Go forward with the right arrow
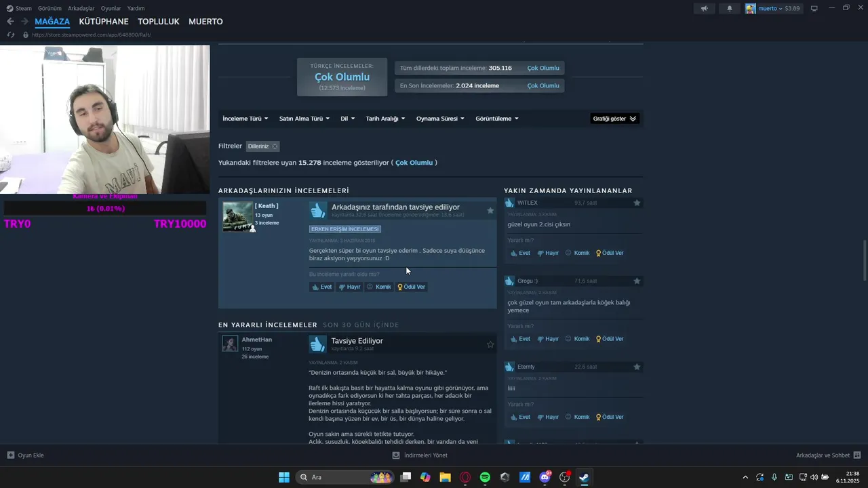The height and width of the screenshot is (488, 868). (x=24, y=22)
